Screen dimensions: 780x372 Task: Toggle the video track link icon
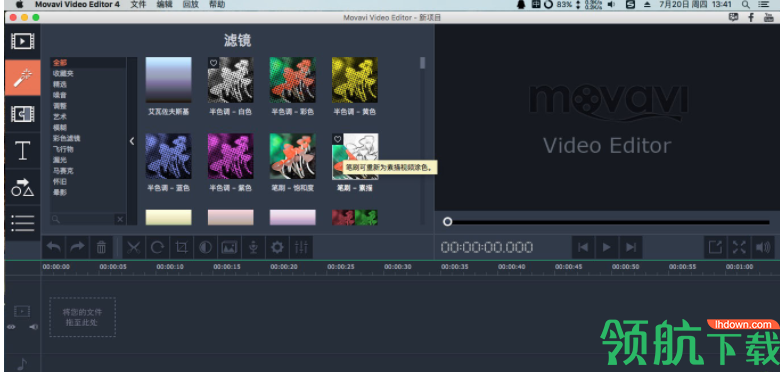11,327
